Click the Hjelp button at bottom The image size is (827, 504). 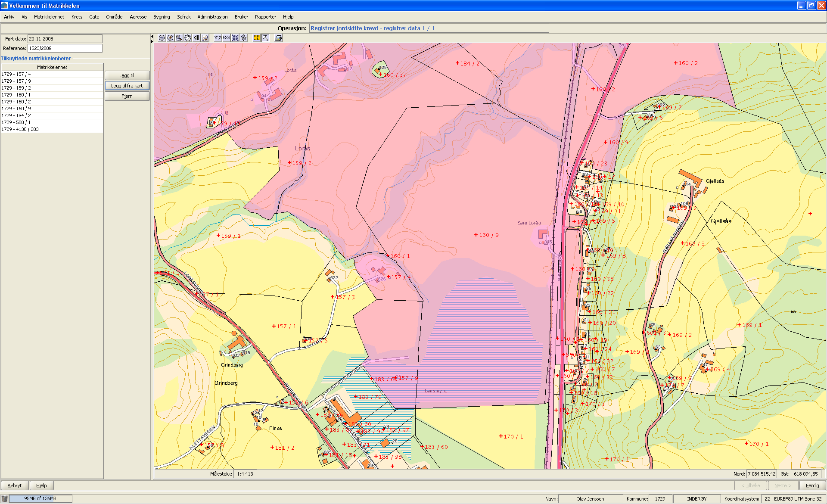tap(41, 485)
